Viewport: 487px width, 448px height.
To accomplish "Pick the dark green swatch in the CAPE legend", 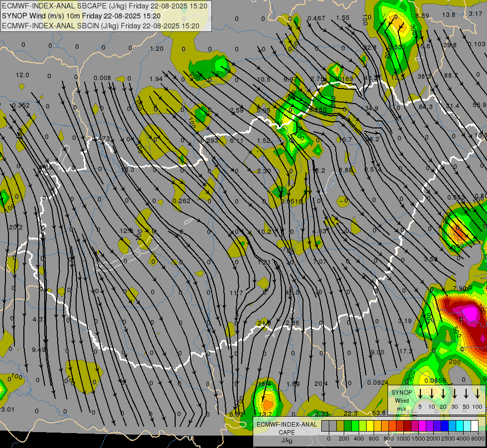I will [348, 426].
